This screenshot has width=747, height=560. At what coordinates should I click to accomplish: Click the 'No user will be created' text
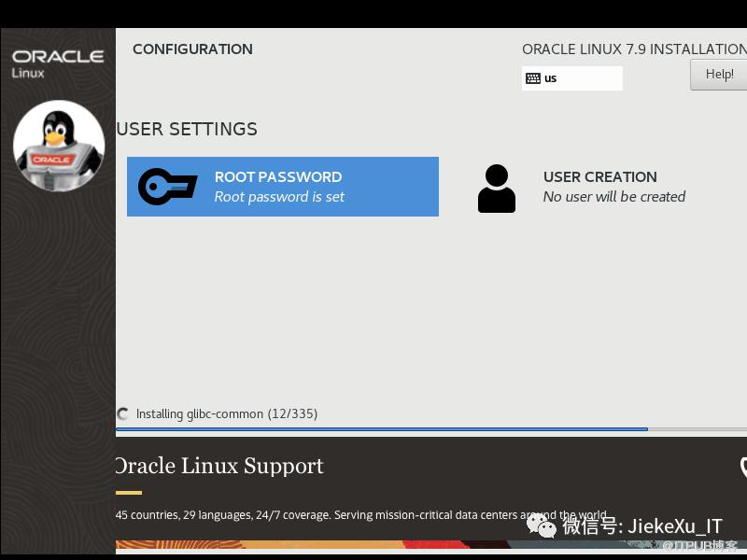[x=614, y=197]
